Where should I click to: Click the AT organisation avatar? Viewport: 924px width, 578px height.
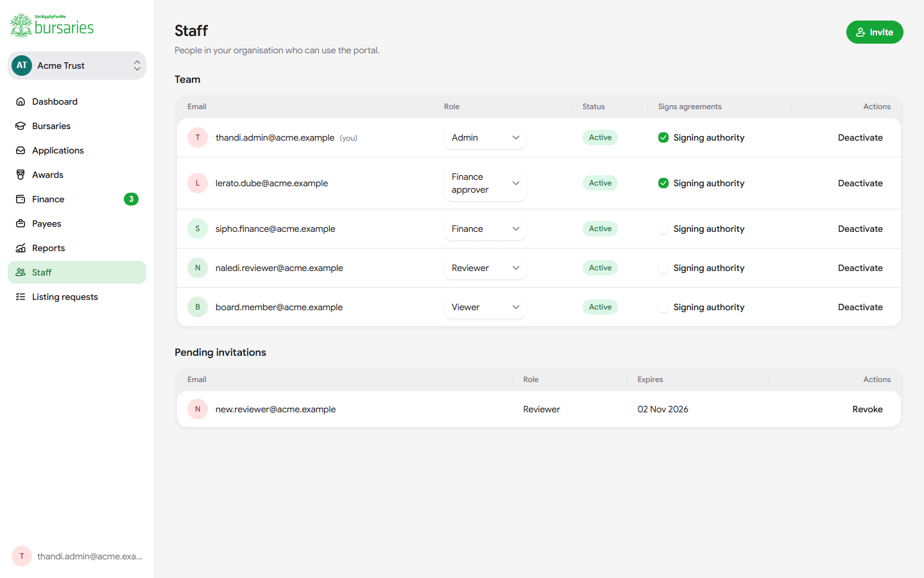22,66
